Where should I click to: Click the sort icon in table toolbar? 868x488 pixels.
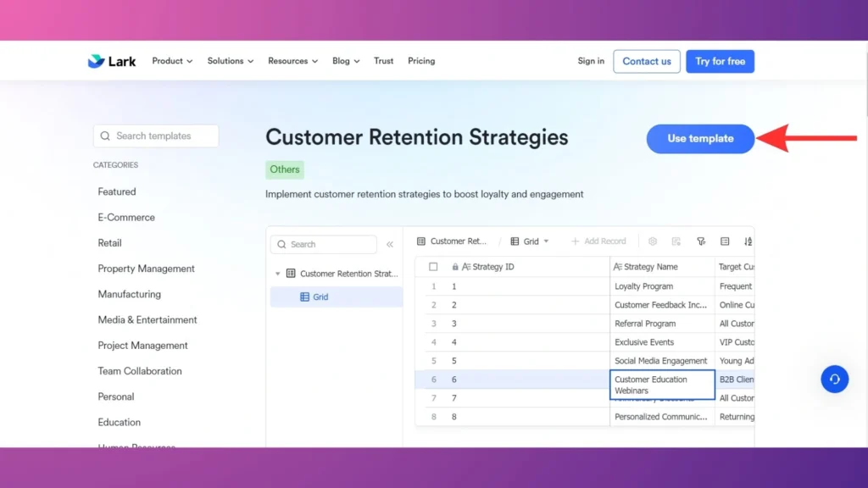tap(748, 241)
